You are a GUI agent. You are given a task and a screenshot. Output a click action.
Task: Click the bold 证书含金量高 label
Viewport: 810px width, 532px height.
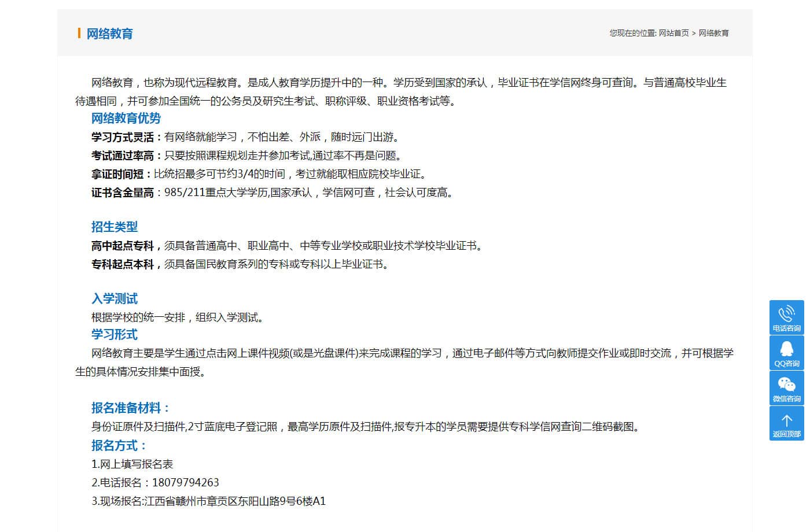pyautogui.click(x=123, y=193)
